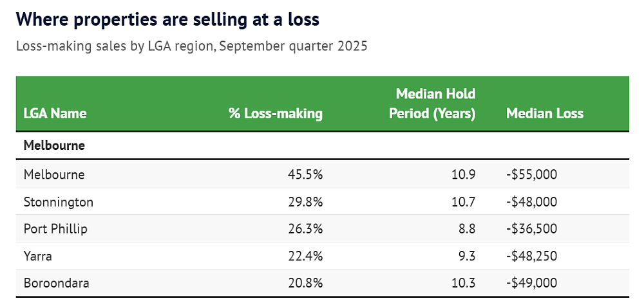This screenshot has height=301, width=644.
Task: Click the 29.8% Stonnington value
Action: pyautogui.click(x=305, y=202)
